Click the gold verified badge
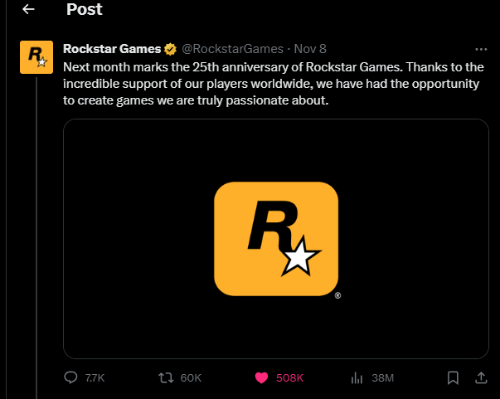The image size is (500, 399). tap(170, 49)
